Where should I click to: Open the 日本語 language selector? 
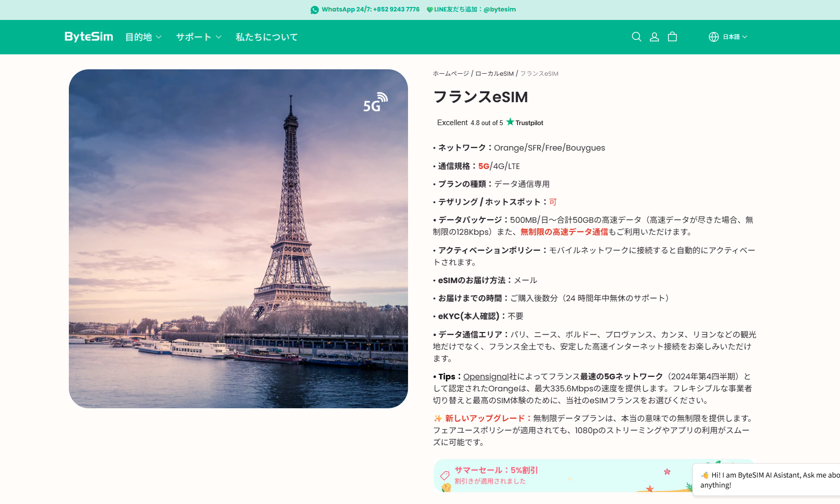[735, 37]
